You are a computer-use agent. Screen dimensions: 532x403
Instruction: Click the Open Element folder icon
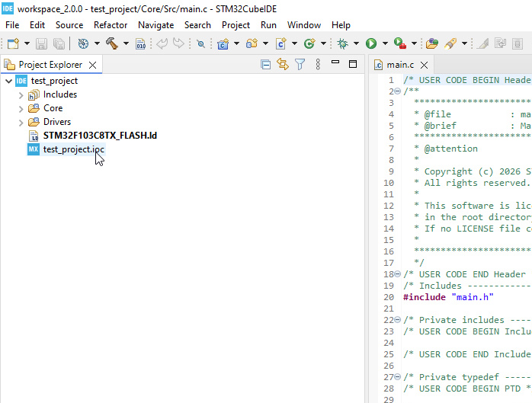pyautogui.click(x=431, y=43)
